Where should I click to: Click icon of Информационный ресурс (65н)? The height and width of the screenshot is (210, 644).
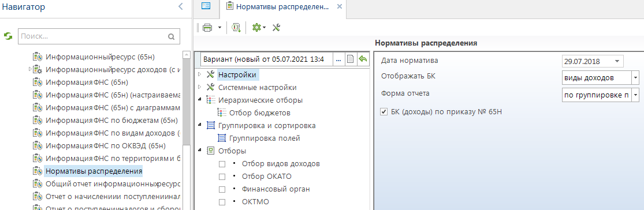38,57
